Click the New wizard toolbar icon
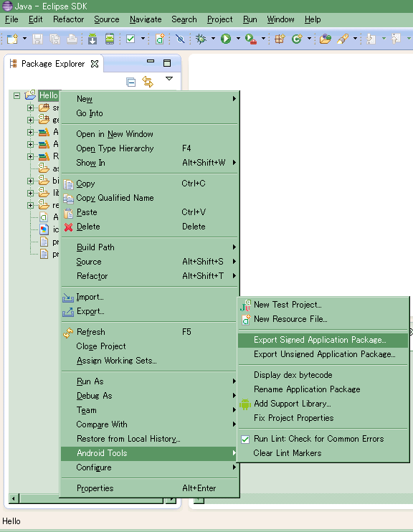 click(12, 39)
